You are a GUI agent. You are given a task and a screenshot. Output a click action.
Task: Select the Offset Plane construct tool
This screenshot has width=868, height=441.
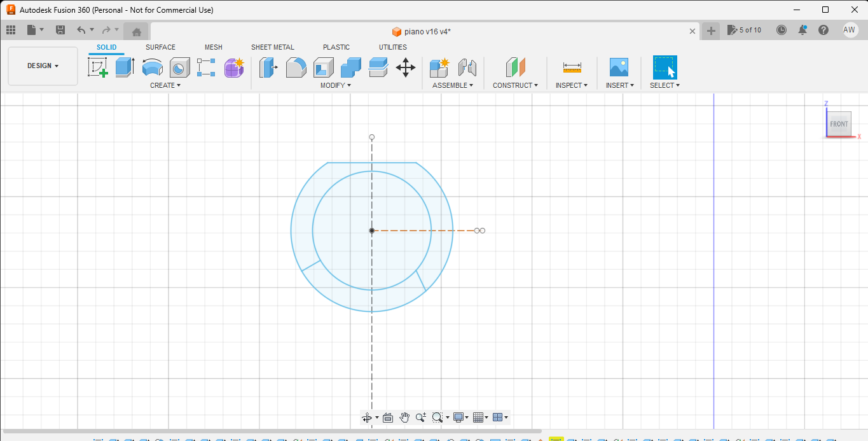[516, 67]
